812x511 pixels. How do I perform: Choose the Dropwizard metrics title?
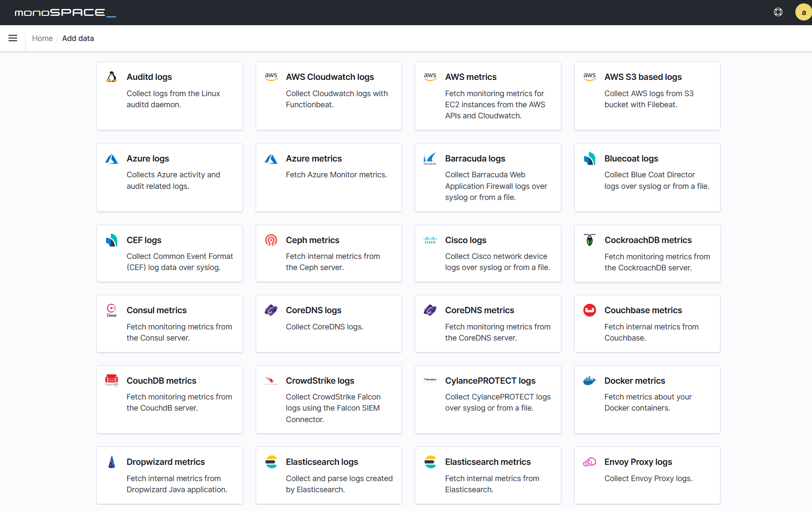165,462
